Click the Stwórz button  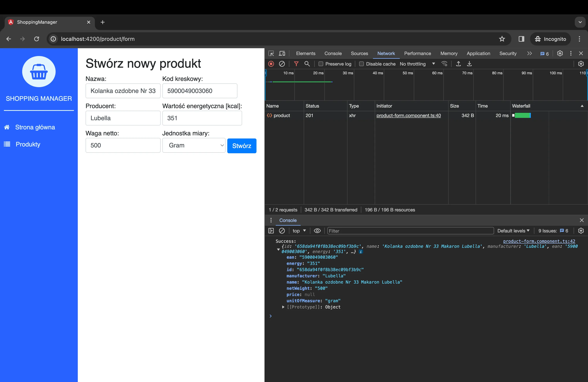point(242,146)
